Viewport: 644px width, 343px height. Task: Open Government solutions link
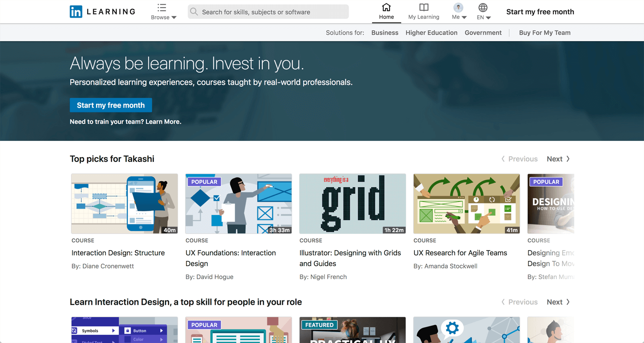coord(483,33)
